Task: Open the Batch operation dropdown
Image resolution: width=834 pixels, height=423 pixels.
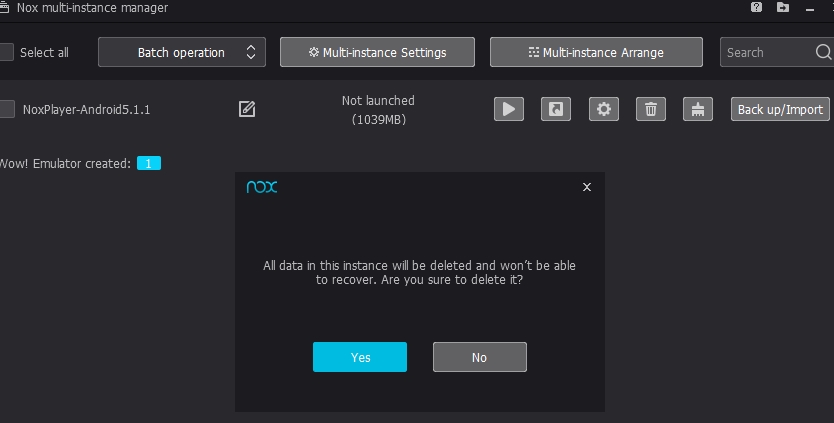Action: (182, 52)
